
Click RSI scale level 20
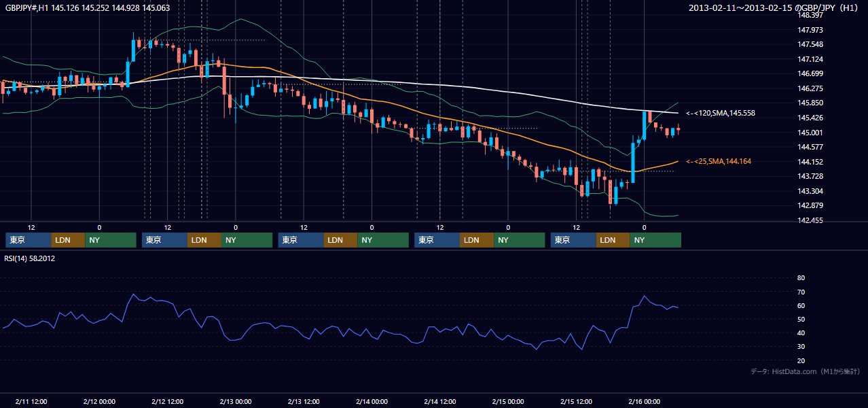801,360
